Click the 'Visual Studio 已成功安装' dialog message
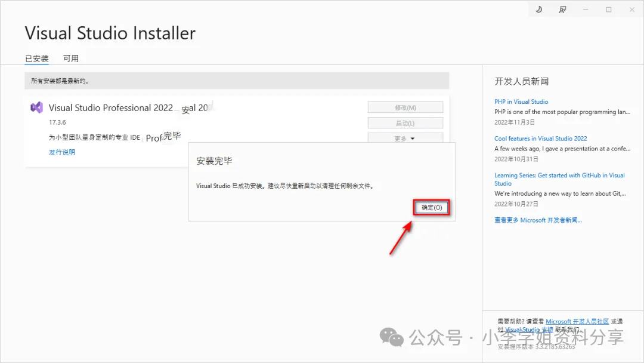644x363 pixels. 285,186
